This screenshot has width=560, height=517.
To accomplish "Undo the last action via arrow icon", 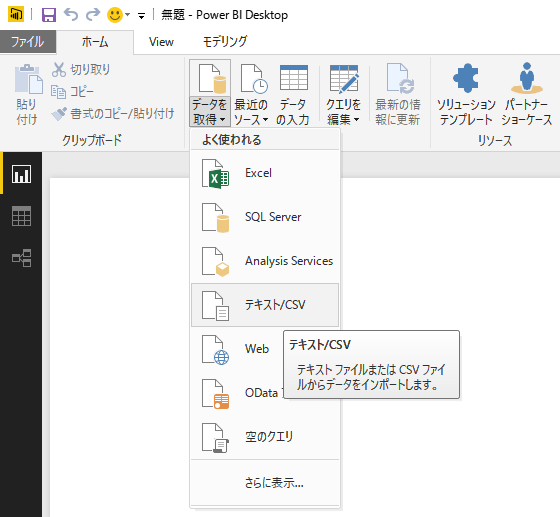I will click(71, 15).
